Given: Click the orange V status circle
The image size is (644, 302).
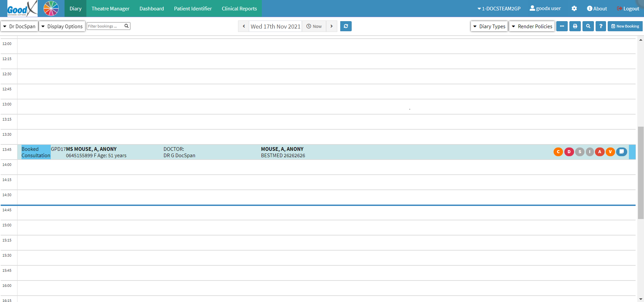Looking at the screenshot, I should [x=610, y=152].
